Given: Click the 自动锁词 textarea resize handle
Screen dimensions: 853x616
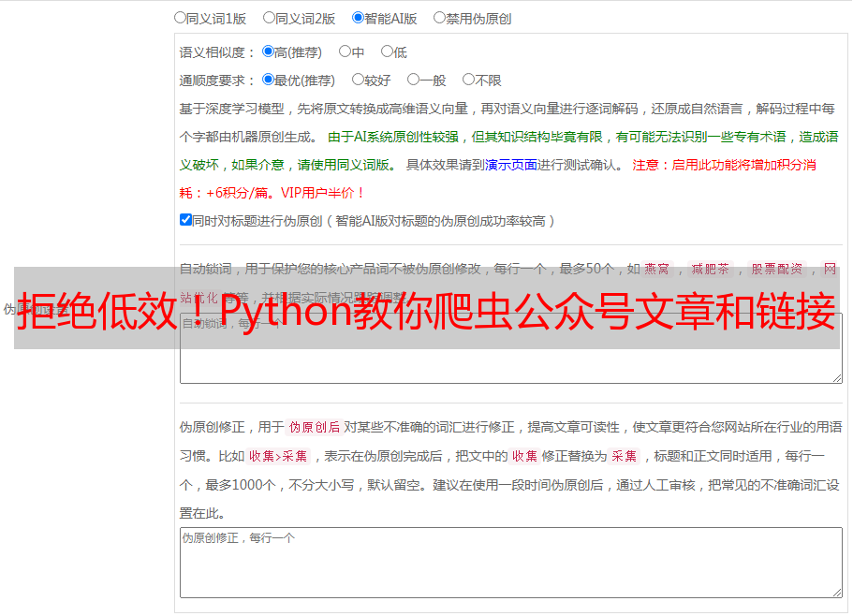Looking at the screenshot, I should (837, 378).
